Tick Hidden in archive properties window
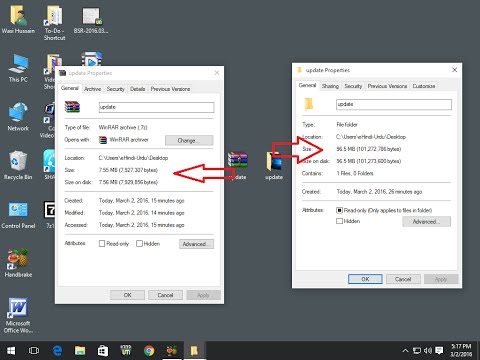The height and width of the screenshot is (360, 480). 139,244
